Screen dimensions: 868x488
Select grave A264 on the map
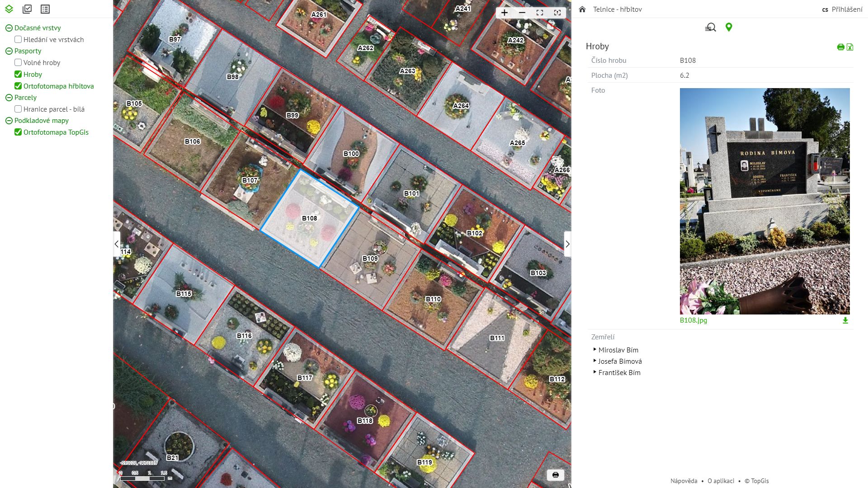coord(461,106)
